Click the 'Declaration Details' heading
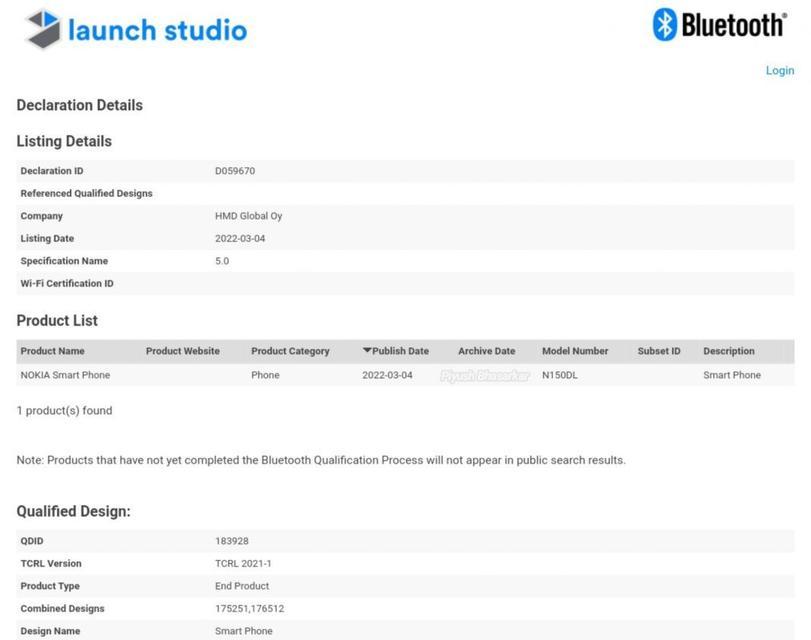This screenshot has width=811, height=640. click(x=80, y=105)
